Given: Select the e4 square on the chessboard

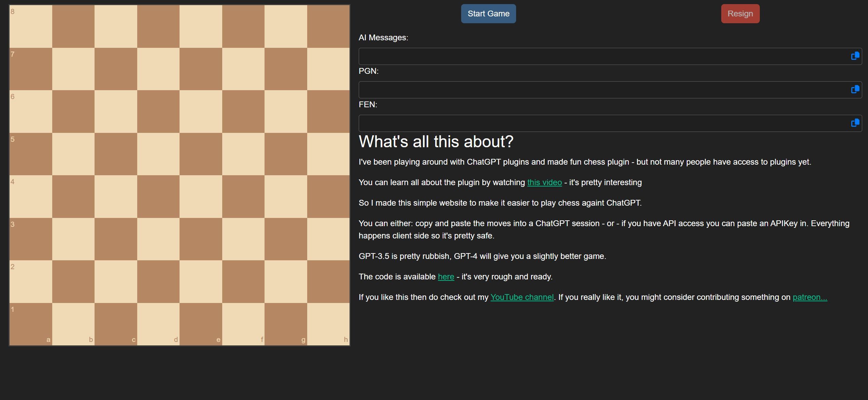Looking at the screenshot, I should pos(201,196).
